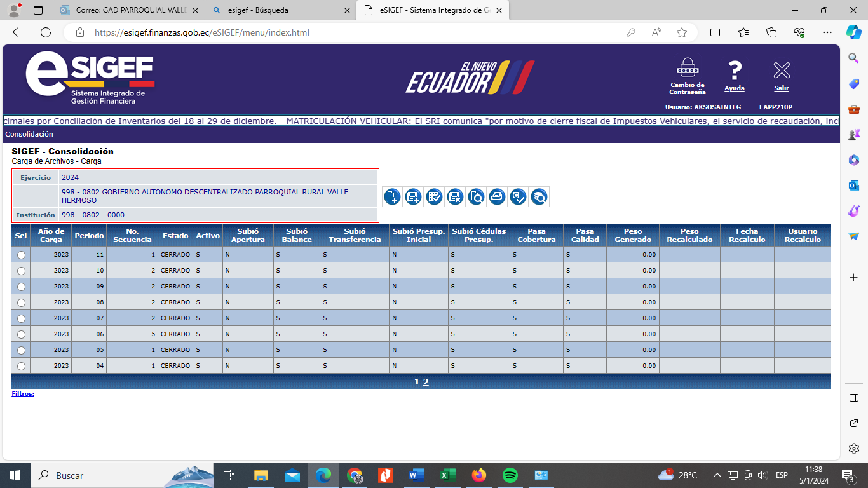Choose the row with periodo 04
868x488 pixels.
click(x=21, y=366)
